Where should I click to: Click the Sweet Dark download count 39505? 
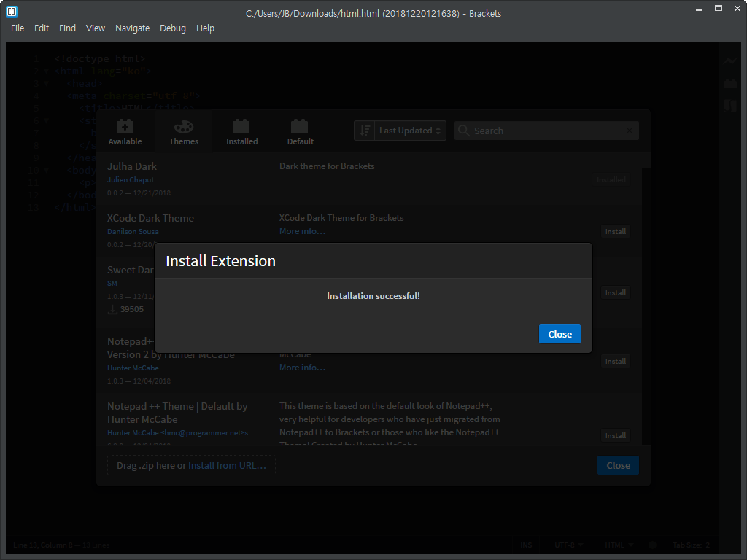tap(131, 309)
